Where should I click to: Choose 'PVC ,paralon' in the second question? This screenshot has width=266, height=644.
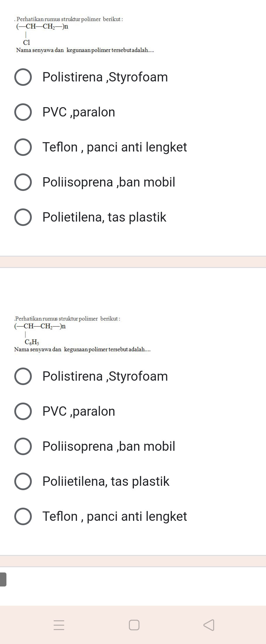point(24,411)
